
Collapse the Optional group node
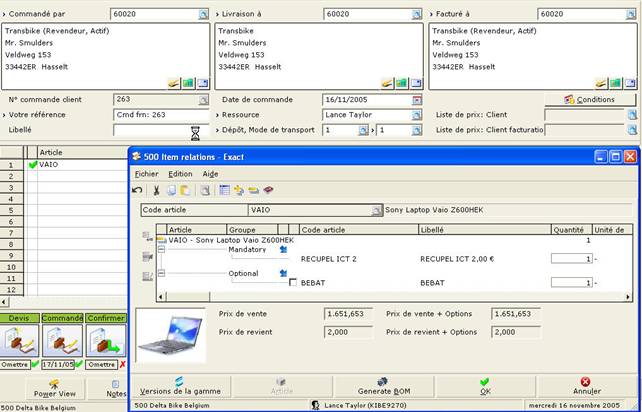161,273
